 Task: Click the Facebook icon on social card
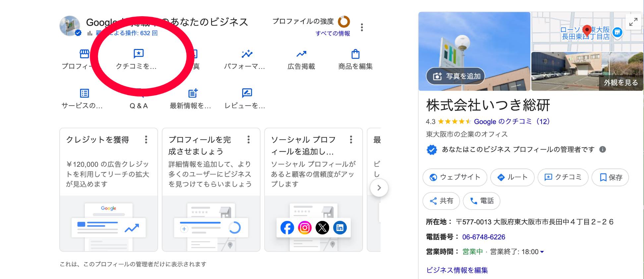287,228
